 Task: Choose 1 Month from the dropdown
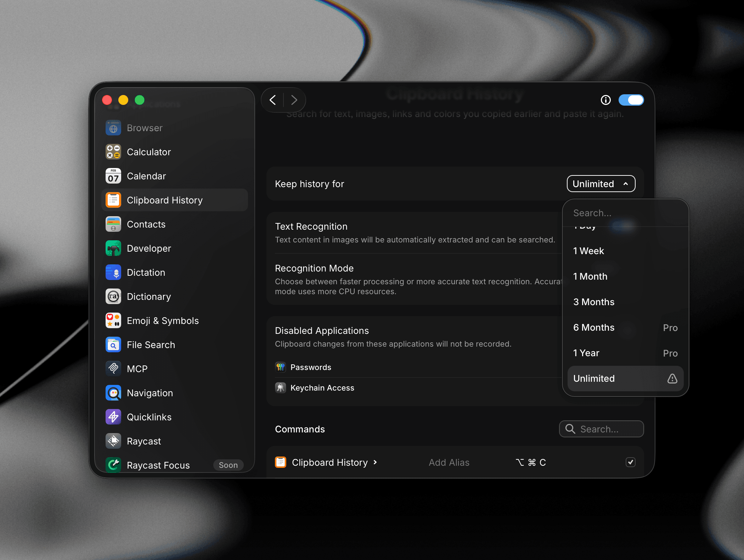(625, 276)
